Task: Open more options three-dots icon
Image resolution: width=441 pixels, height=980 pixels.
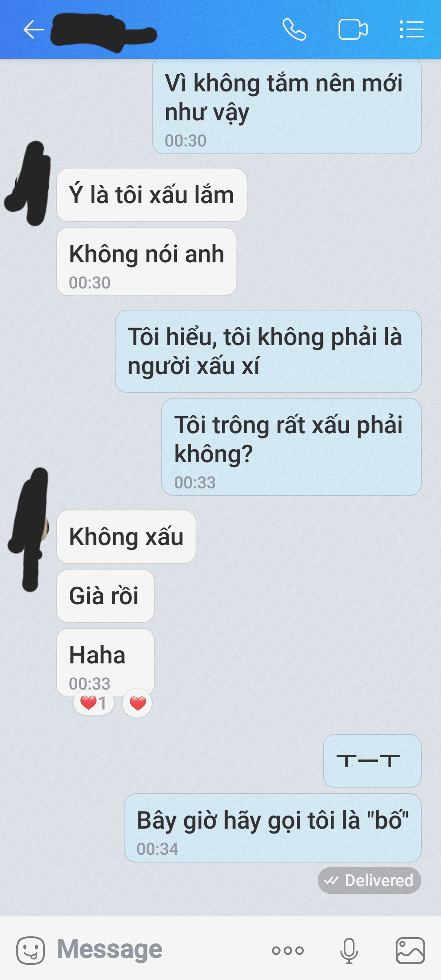Action: [288, 951]
